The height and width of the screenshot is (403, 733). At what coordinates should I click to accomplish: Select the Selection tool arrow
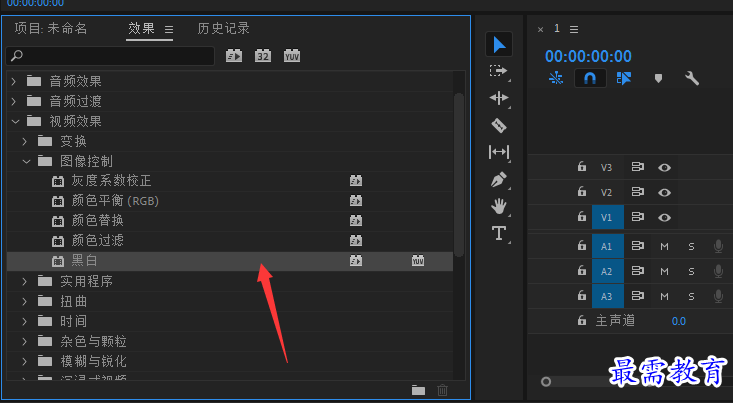(x=499, y=45)
